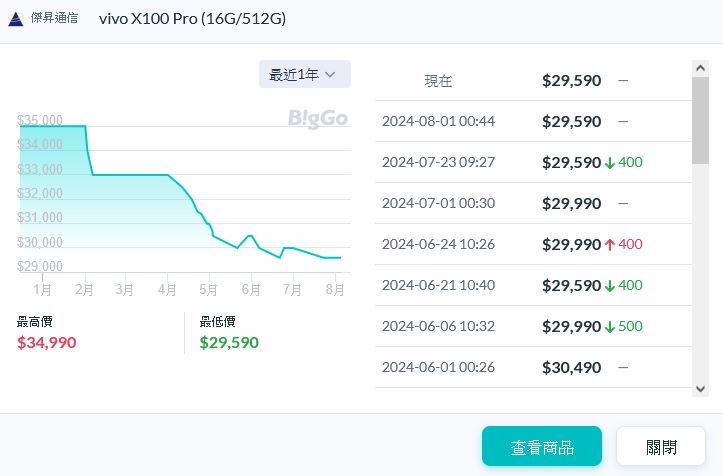Click the 最低價 $29,590 value

[x=229, y=343]
